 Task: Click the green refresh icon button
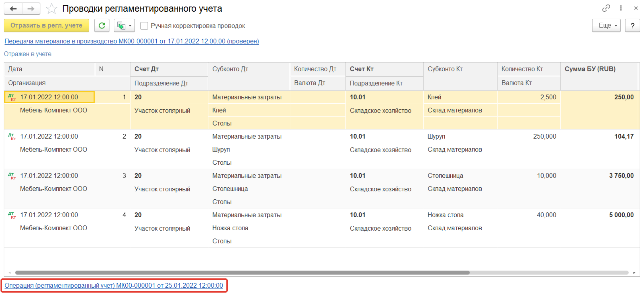102,26
